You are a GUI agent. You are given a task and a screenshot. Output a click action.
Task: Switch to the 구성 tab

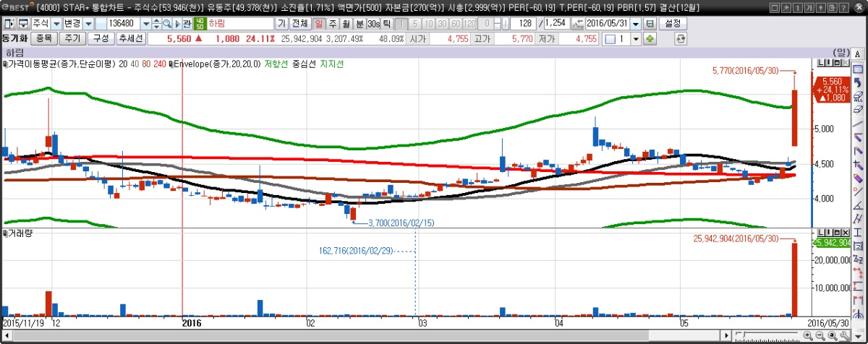(x=101, y=38)
